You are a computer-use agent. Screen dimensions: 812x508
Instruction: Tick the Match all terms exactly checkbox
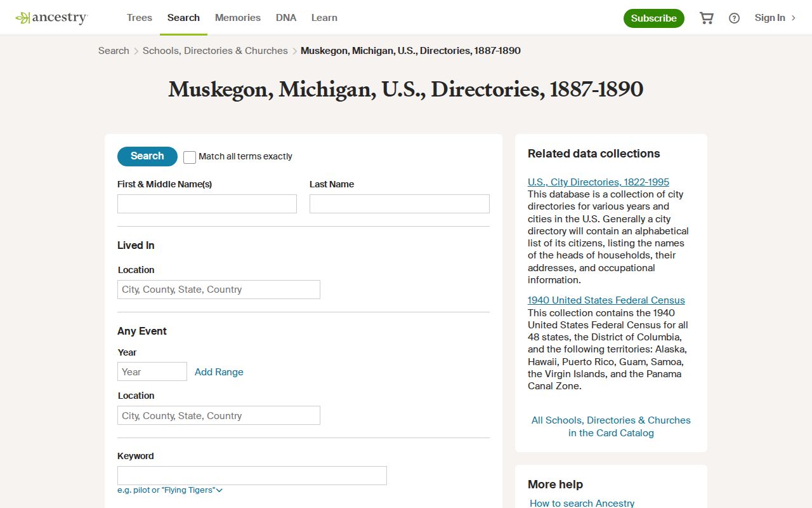tap(190, 157)
